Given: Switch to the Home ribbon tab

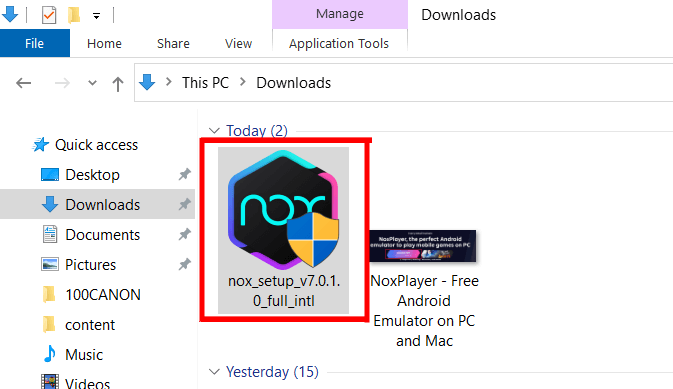Looking at the screenshot, I should [x=104, y=43].
